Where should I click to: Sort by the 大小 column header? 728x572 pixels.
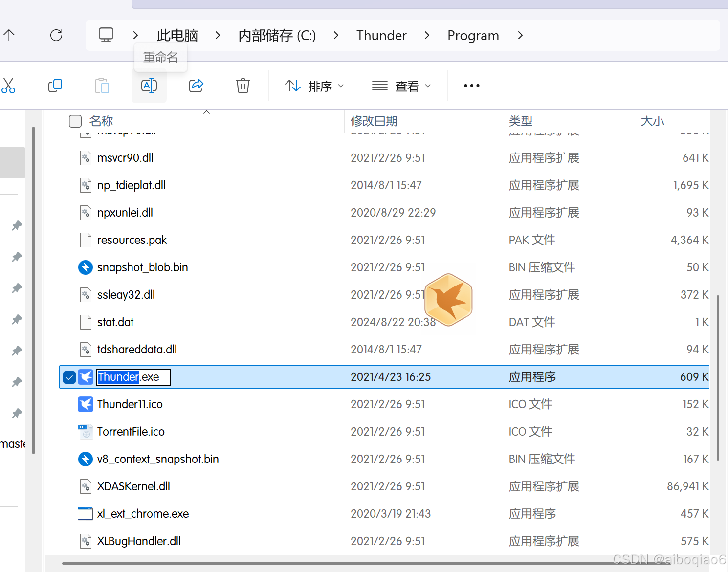pos(653,121)
